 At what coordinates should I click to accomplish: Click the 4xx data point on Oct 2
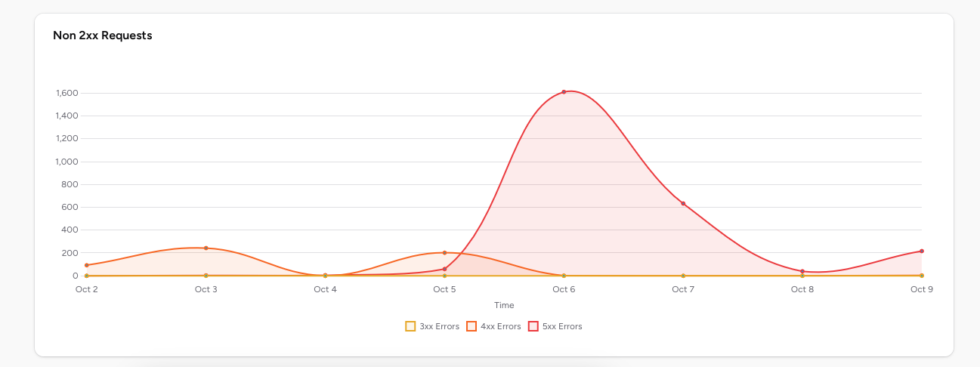coord(87,265)
